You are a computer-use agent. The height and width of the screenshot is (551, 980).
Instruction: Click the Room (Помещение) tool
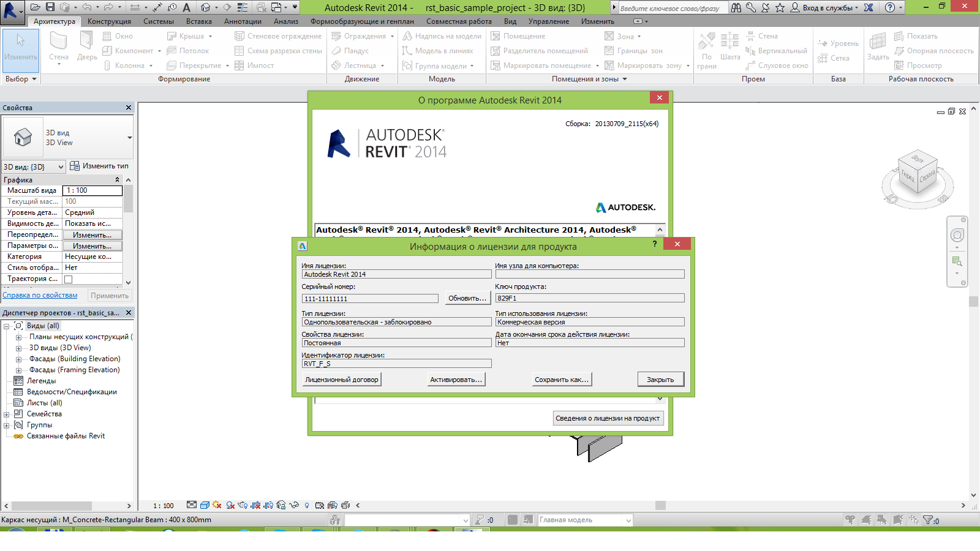coord(518,36)
